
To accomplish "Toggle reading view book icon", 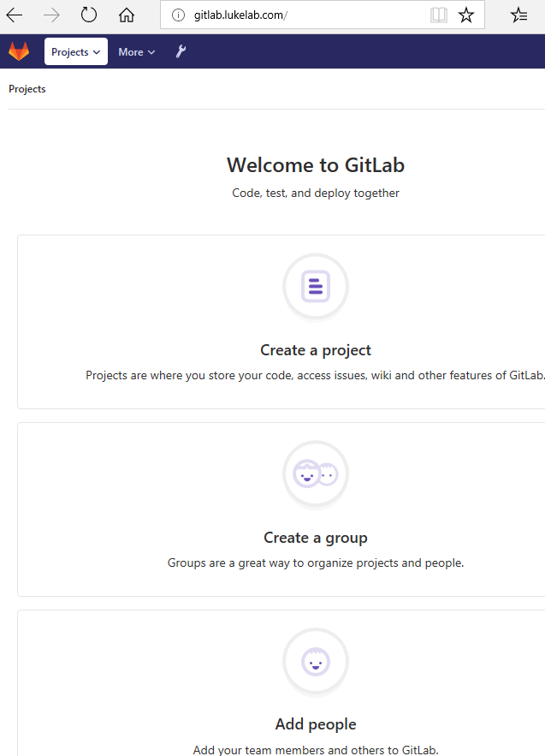I will 439,15.
